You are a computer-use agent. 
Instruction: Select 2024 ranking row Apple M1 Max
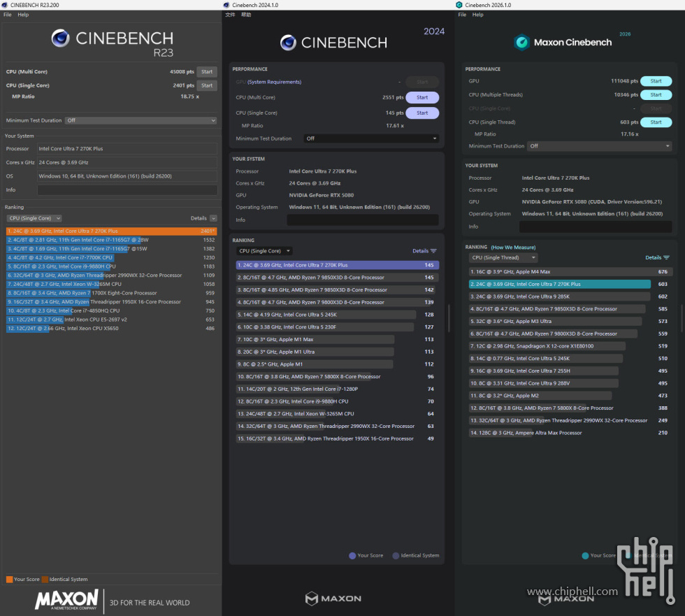[x=337, y=339]
